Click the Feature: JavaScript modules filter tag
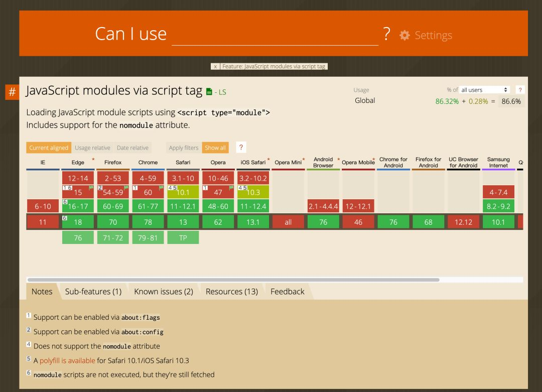This screenshot has width=542, height=392. coord(274,66)
